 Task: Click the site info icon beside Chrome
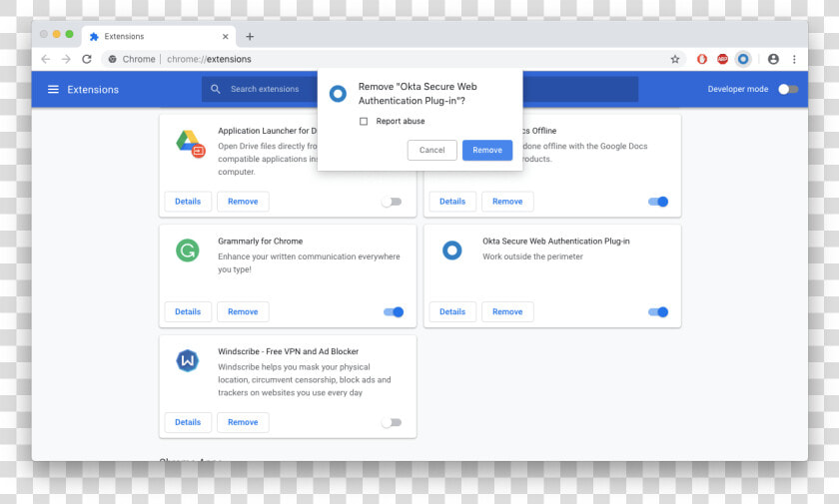pos(112,59)
